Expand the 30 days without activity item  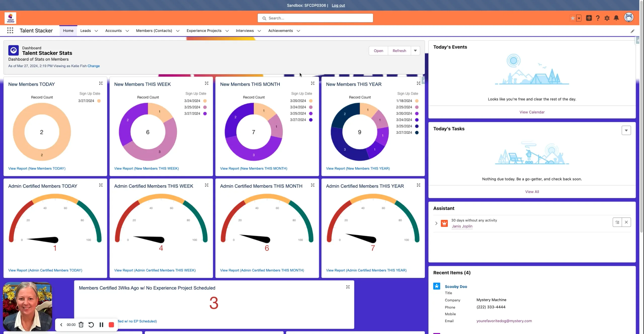coord(436,223)
